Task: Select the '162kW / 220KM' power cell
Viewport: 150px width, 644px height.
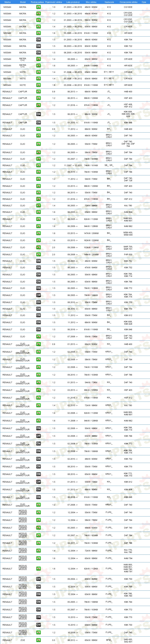Action: click(x=91, y=240)
